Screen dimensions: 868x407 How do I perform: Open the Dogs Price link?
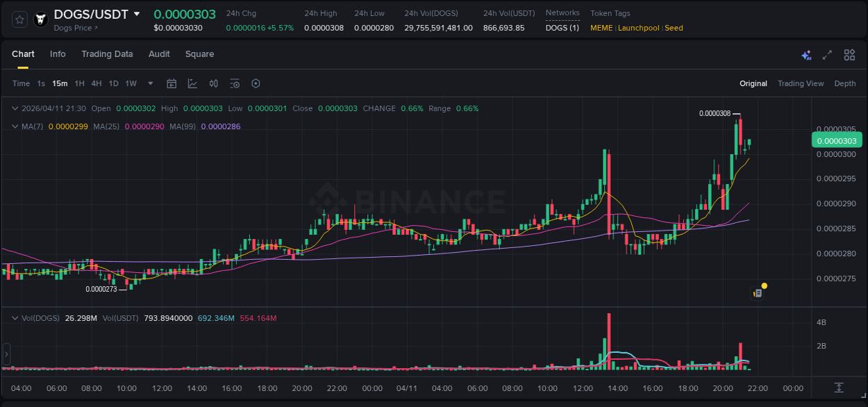click(x=76, y=28)
